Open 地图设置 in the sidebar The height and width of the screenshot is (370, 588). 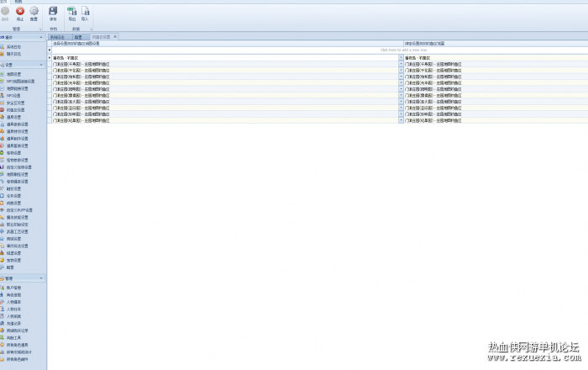coord(13,74)
